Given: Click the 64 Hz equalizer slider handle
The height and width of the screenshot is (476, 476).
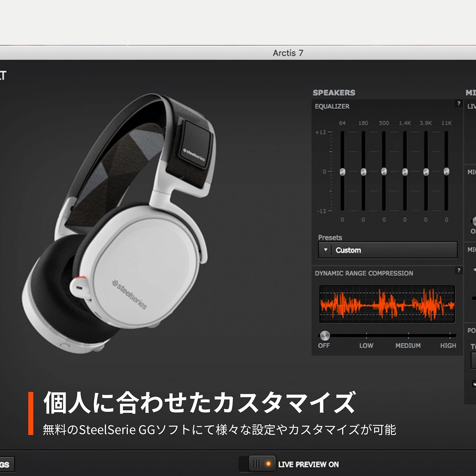Looking at the screenshot, I should pyautogui.click(x=342, y=172).
